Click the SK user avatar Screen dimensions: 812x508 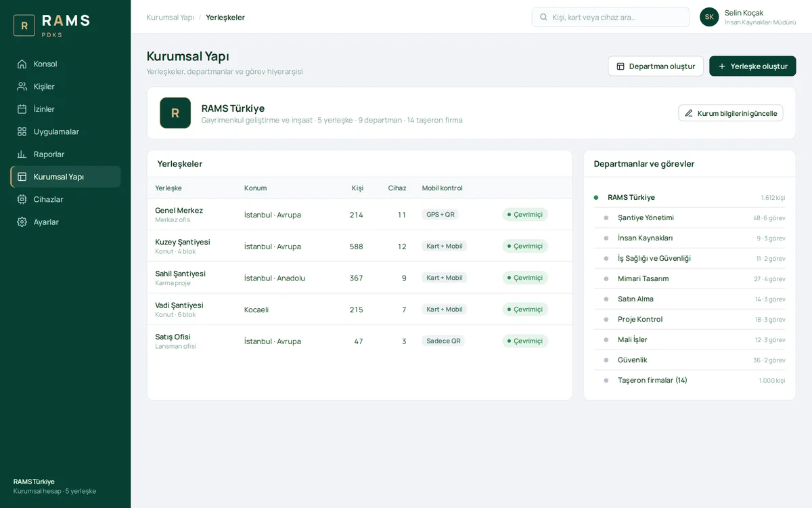pos(709,17)
